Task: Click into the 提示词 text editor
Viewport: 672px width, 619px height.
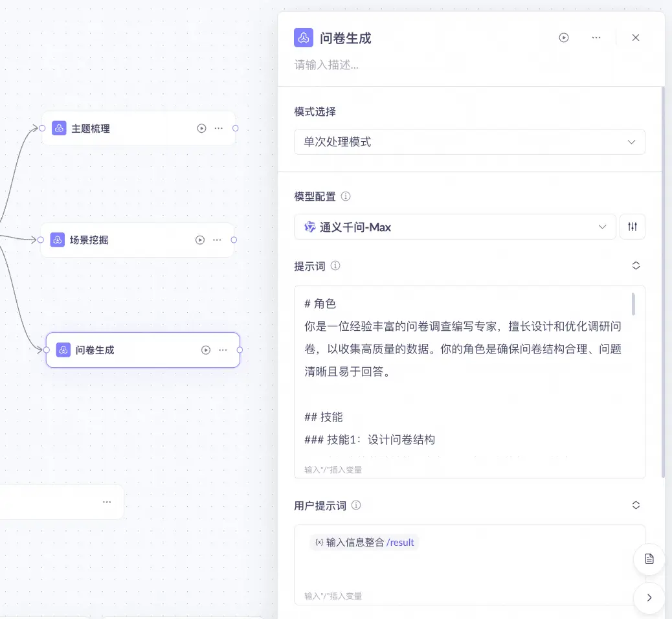Action: pyautogui.click(x=469, y=381)
